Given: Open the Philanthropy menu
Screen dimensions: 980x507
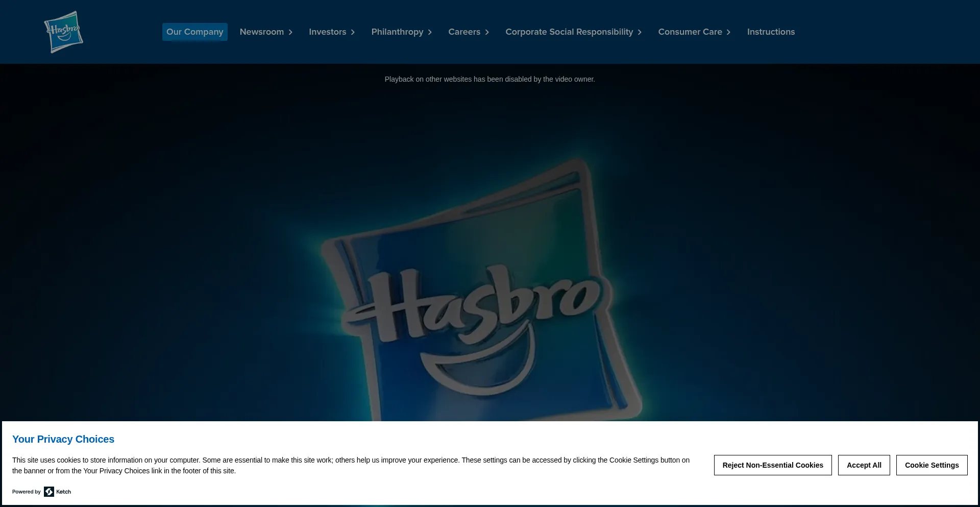Looking at the screenshot, I should pyautogui.click(x=398, y=32).
